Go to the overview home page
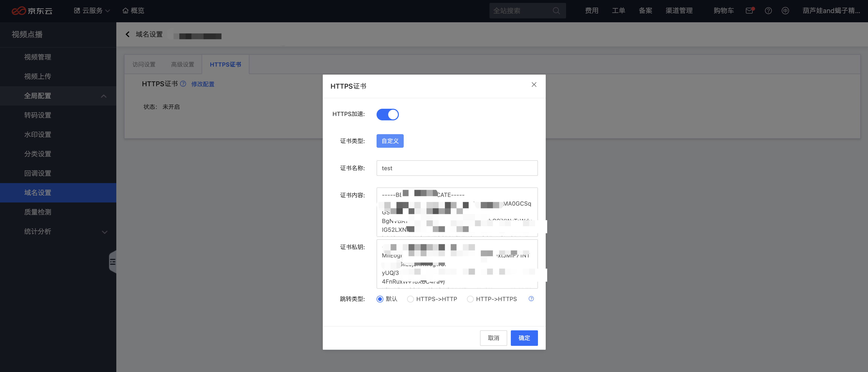868x372 pixels. click(x=134, y=11)
